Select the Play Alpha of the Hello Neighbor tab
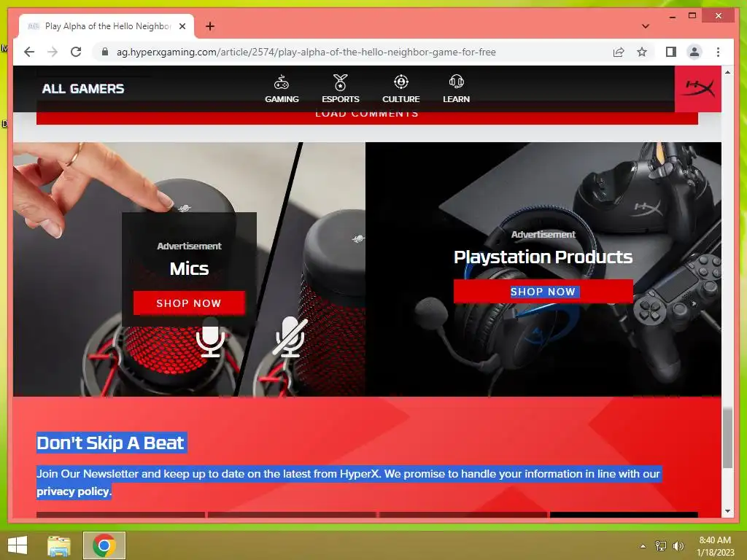Viewport: 747px width, 560px height. tap(107, 26)
